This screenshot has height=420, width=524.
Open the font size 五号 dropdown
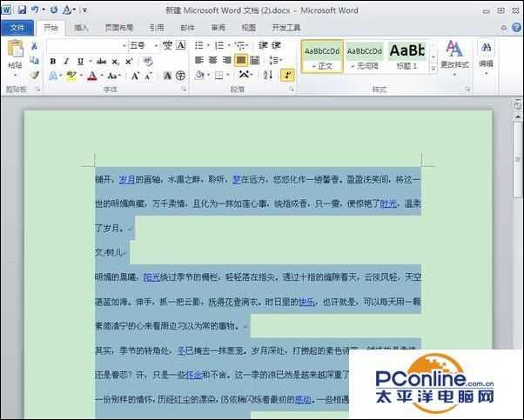(150, 45)
